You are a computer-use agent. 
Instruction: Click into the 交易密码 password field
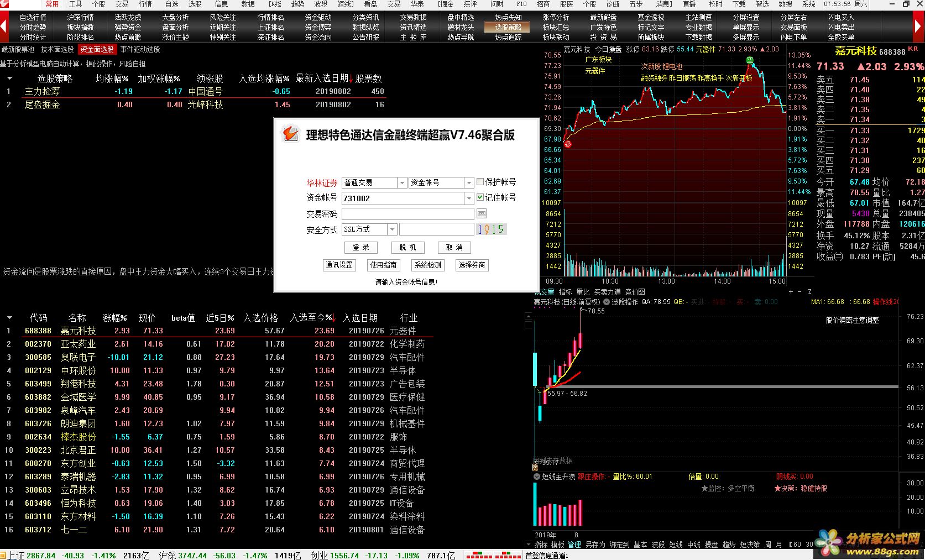(x=408, y=213)
